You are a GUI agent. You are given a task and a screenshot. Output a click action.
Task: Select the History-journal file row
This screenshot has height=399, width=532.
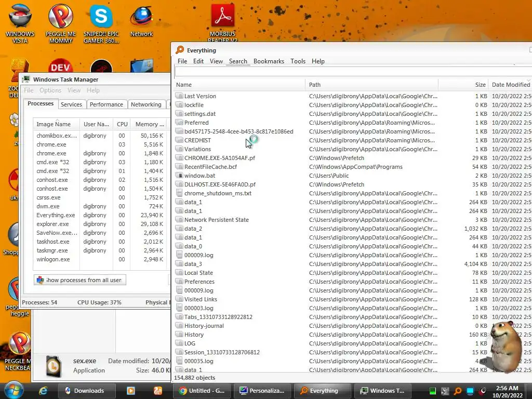pyautogui.click(x=353, y=326)
